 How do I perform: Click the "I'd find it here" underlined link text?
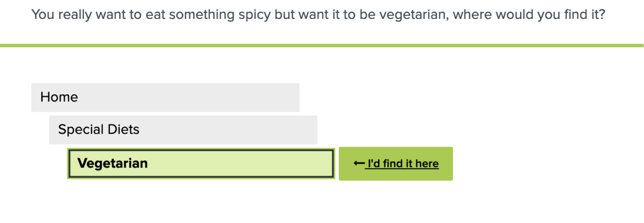pos(402,164)
